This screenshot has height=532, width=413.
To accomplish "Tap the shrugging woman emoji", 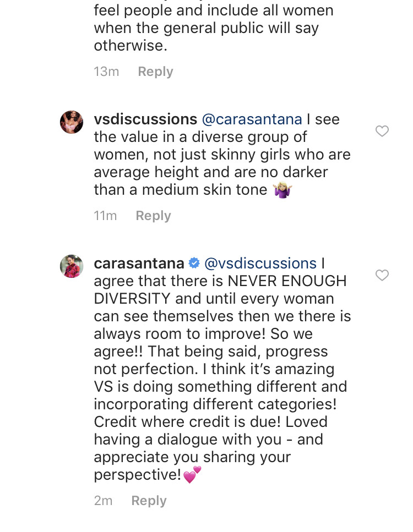I will click(x=282, y=190).
